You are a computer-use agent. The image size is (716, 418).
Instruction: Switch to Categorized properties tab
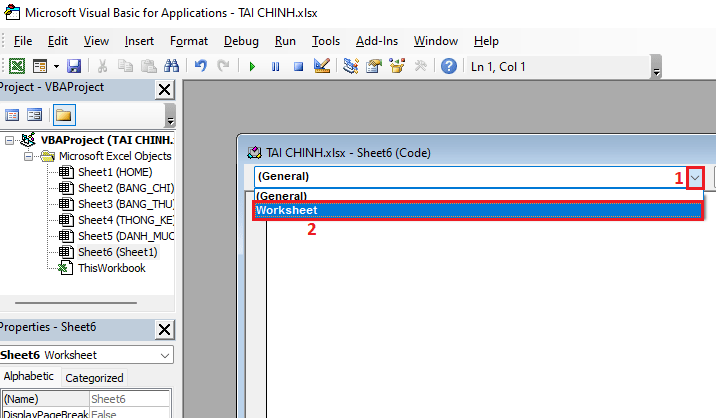click(94, 378)
